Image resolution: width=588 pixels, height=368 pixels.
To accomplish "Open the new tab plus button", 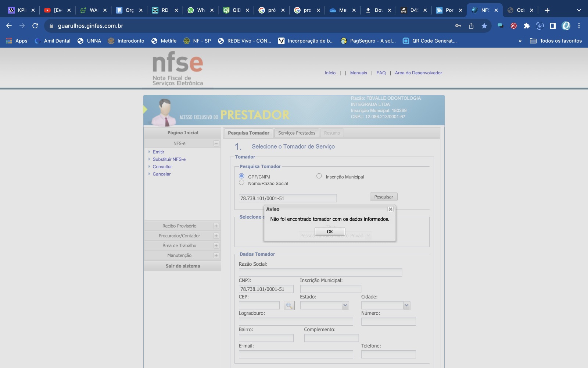I will (547, 10).
